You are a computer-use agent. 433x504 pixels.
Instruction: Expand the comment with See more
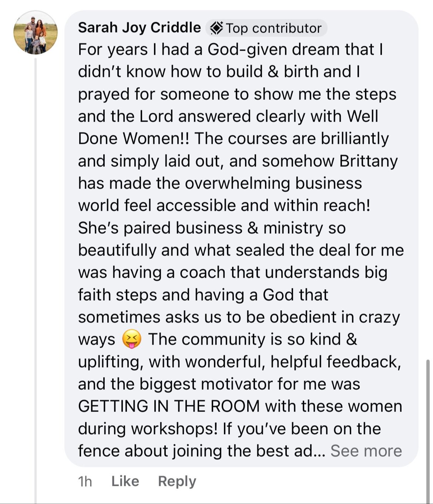tap(366, 451)
